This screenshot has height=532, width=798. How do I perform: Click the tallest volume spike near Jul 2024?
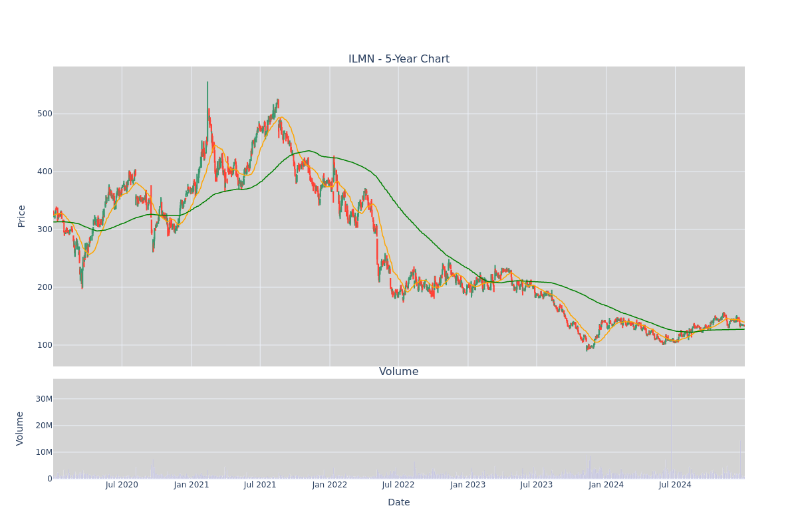pyautogui.click(x=671, y=431)
